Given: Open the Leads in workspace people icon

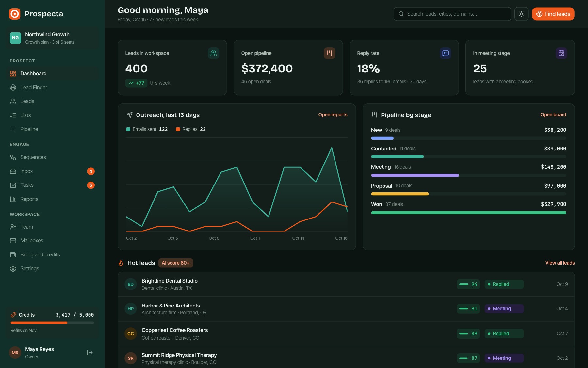Looking at the screenshot, I should (213, 53).
